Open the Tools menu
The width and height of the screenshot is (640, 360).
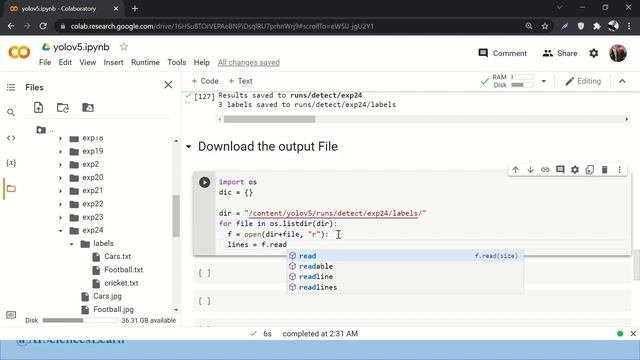176,62
